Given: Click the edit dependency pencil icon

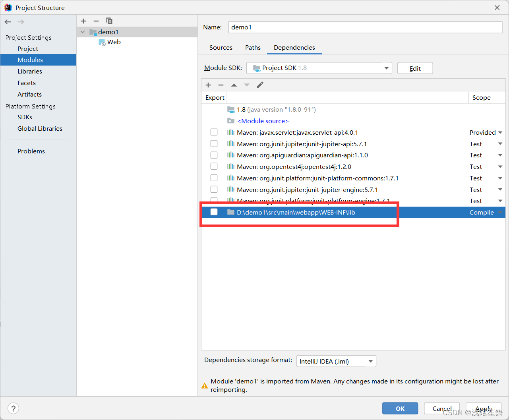Looking at the screenshot, I should pyautogui.click(x=260, y=85).
